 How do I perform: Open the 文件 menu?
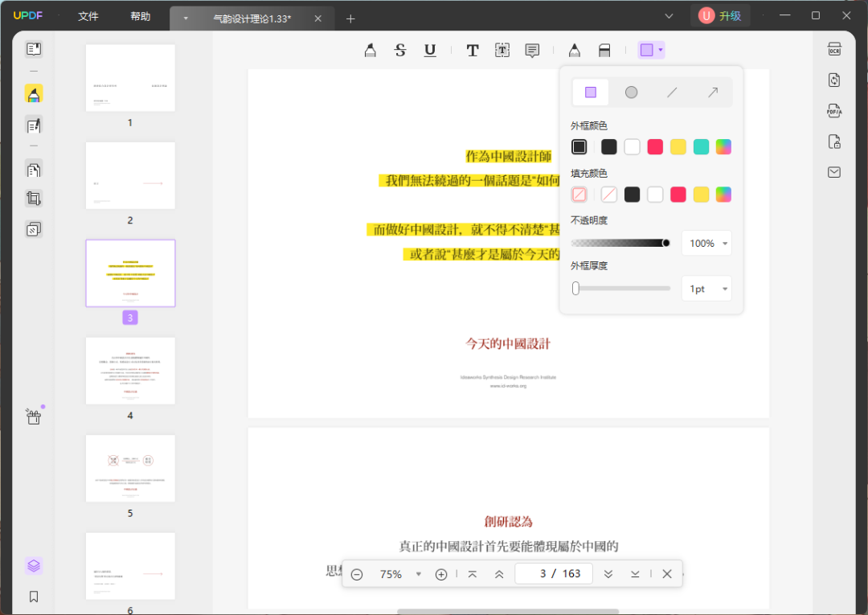(x=88, y=16)
